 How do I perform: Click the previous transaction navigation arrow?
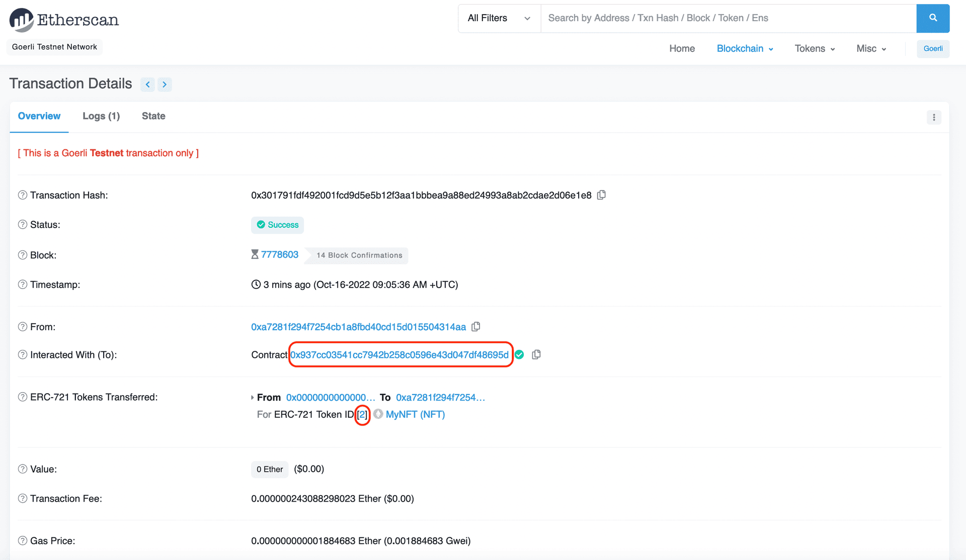point(147,84)
